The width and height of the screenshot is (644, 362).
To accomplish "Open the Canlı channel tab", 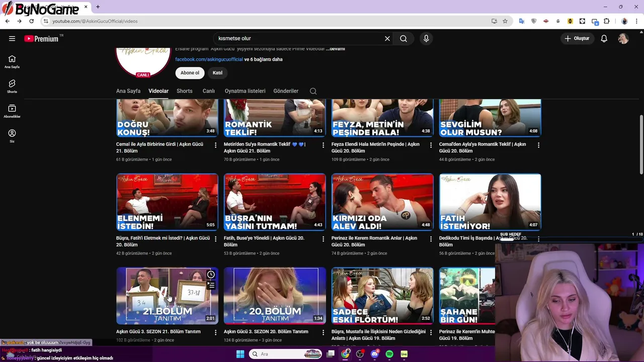I will 209,91.
